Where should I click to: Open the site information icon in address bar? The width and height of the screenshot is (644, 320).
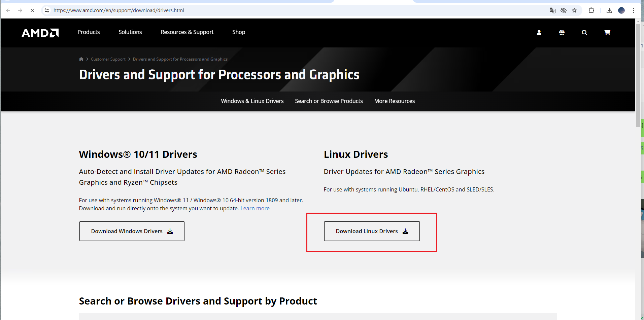click(47, 10)
